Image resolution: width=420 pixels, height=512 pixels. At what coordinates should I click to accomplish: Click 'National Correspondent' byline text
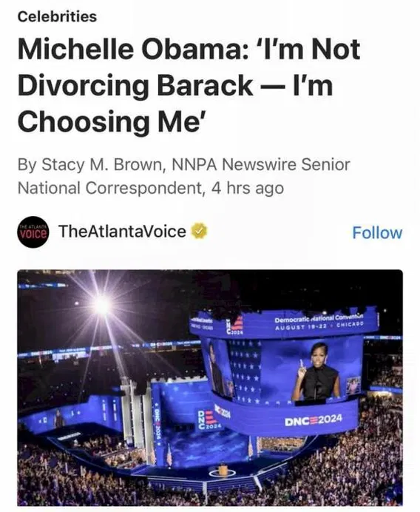(x=111, y=188)
